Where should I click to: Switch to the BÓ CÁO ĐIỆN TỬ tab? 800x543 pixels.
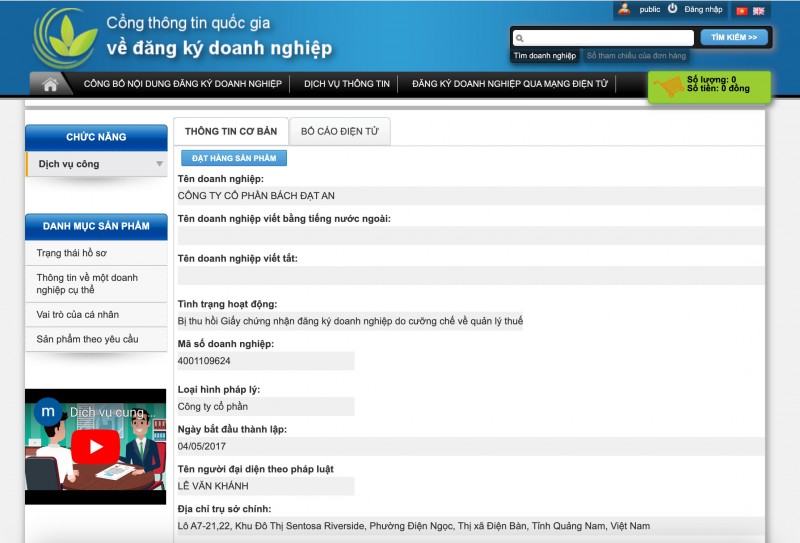[x=340, y=131]
